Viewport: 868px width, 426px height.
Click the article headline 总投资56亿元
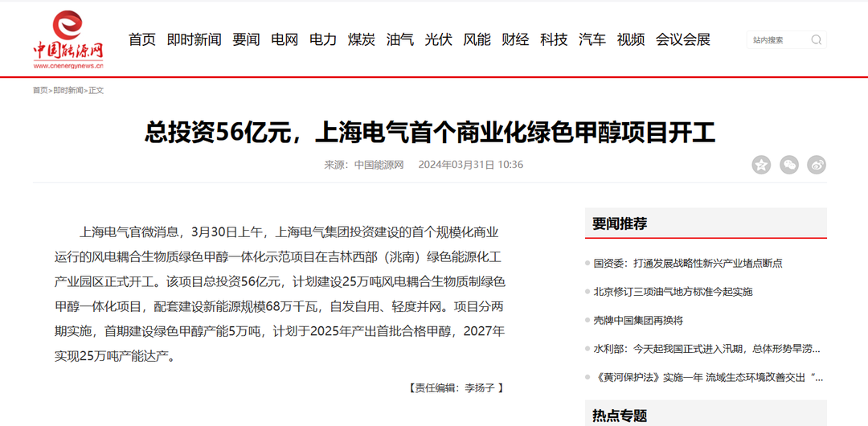point(430,133)
